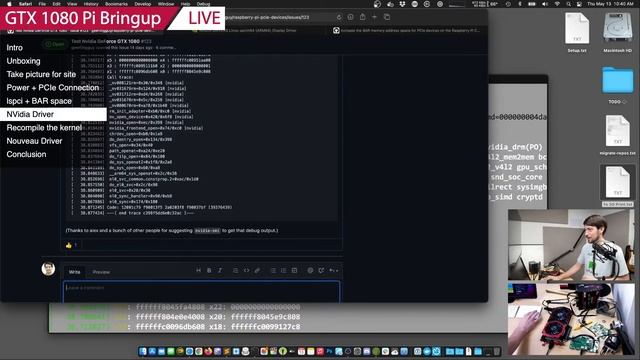Click the Safari share icon
Image resolution: width=640 pixels, height=360 pixels.
tap(362, 17)
